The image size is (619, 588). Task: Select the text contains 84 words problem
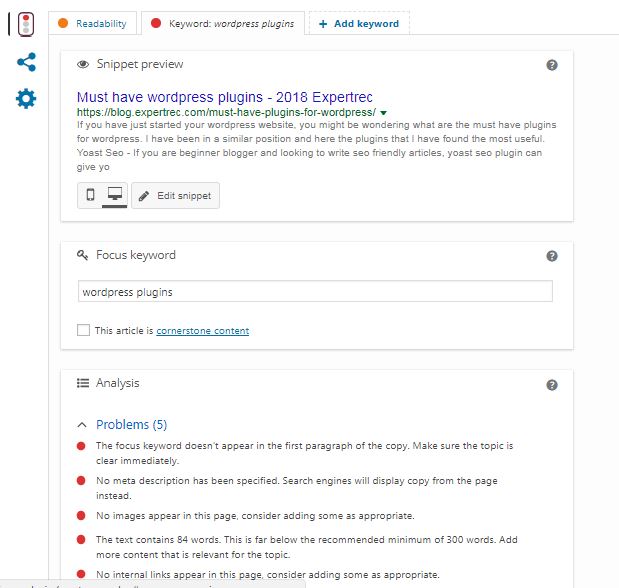(307, 547)
